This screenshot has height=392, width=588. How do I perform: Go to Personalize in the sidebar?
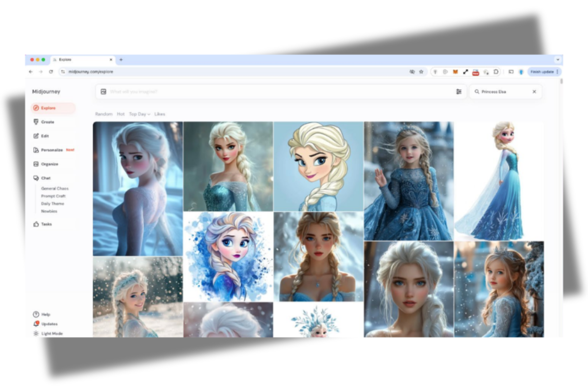tap(53, 150)
